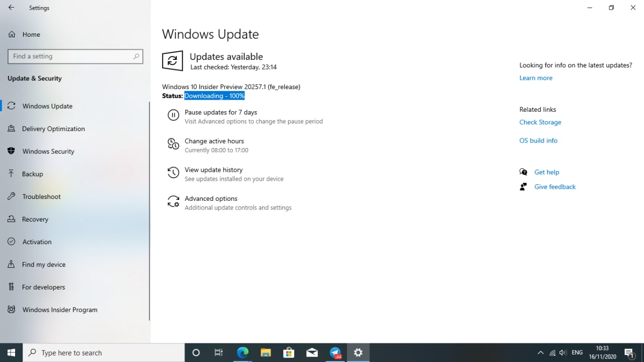The height and width of the screenshot is (362, 644).
Task: Click the Give feedback person icon
Action: coord(523,186)
